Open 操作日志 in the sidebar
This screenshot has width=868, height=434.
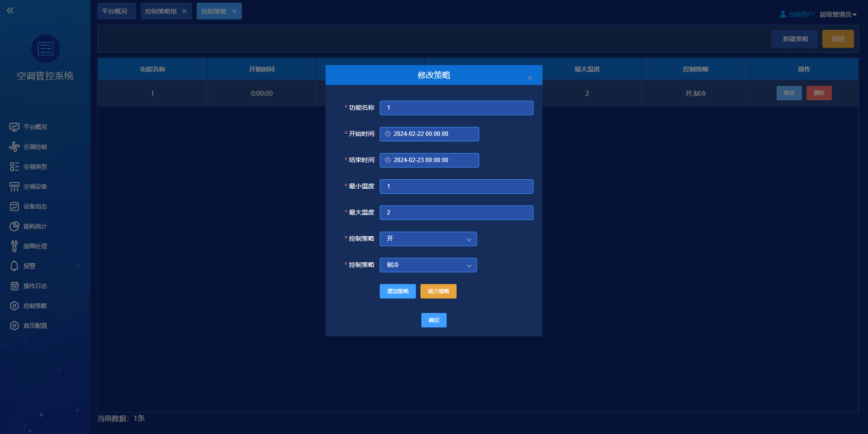pyautogui.click(x=35, y=286)
